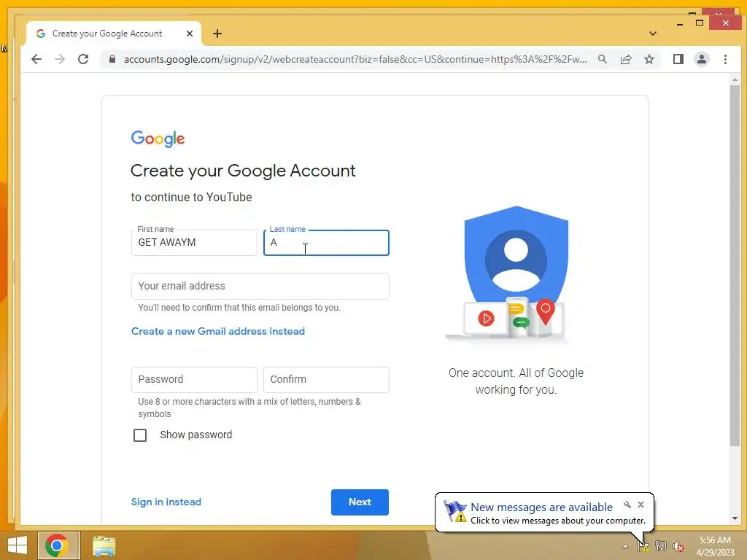Click the Google logo on the form

click(158, 139)
